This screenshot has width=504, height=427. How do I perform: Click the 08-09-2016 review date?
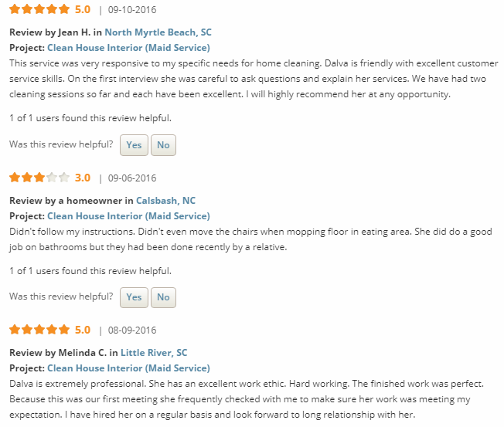click(x=132, y=330)
